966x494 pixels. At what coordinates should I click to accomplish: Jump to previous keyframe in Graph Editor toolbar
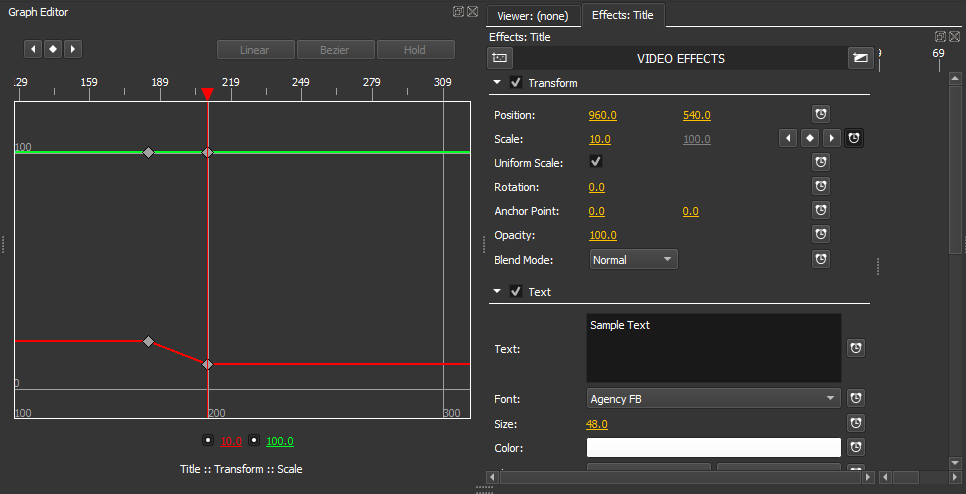[33, 49]
